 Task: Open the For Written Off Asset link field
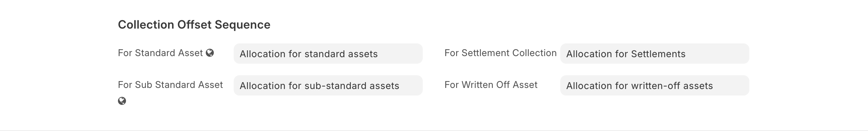pos(655,85)
